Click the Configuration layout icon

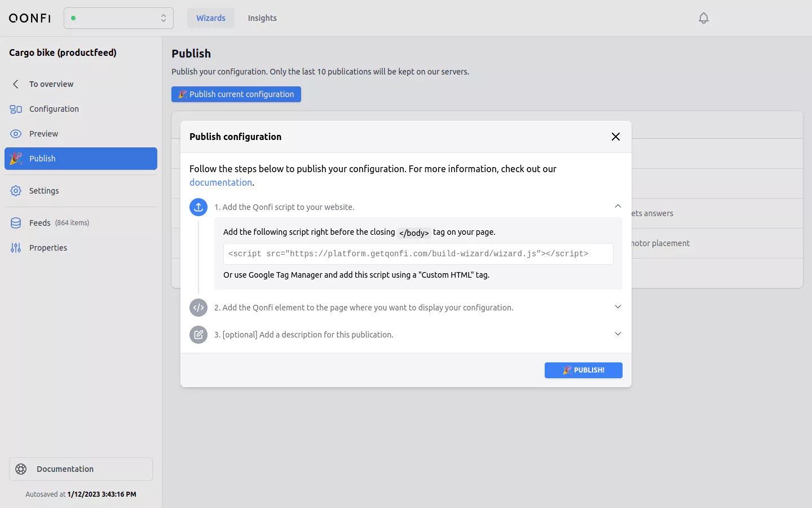16,109
